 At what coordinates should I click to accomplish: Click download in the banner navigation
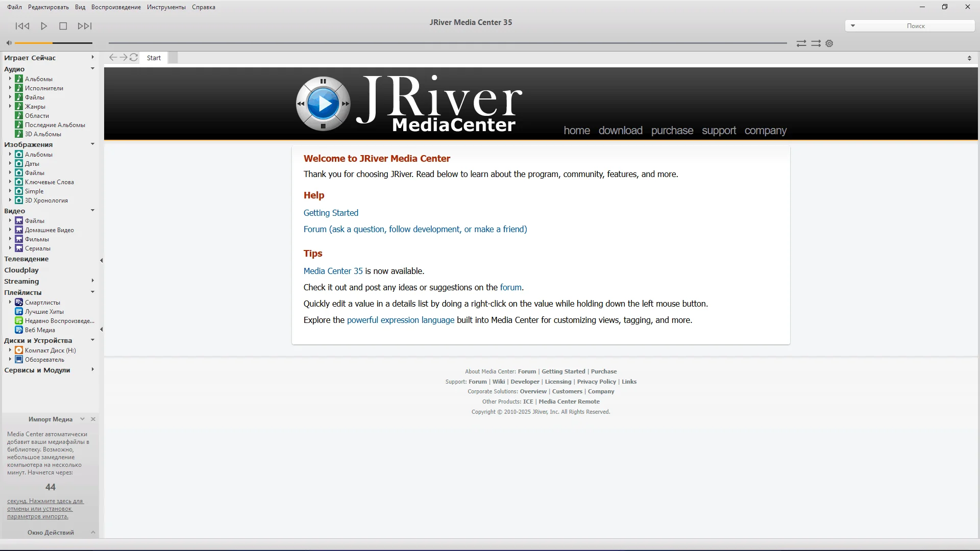pos(621,131)
